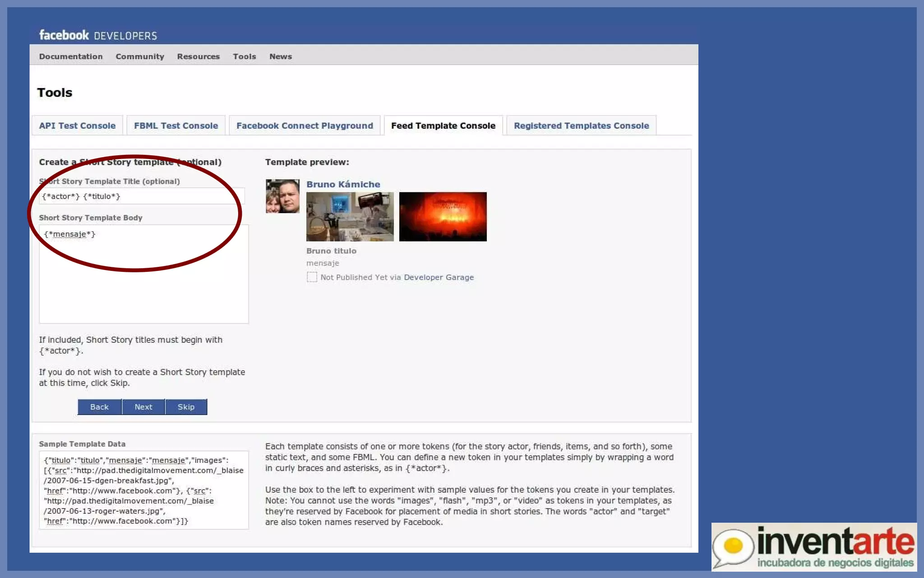Click the Not Published Yet app icon
The image size is (924, 578).
point(312,277)
